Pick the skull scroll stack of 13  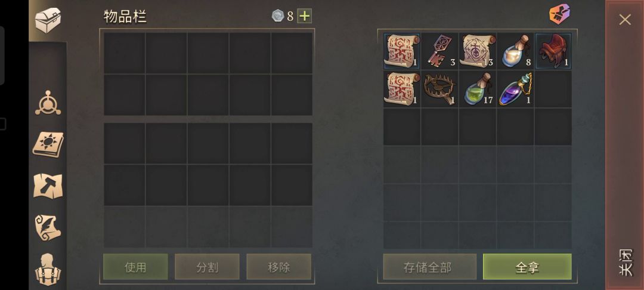[x=477, y=51]
